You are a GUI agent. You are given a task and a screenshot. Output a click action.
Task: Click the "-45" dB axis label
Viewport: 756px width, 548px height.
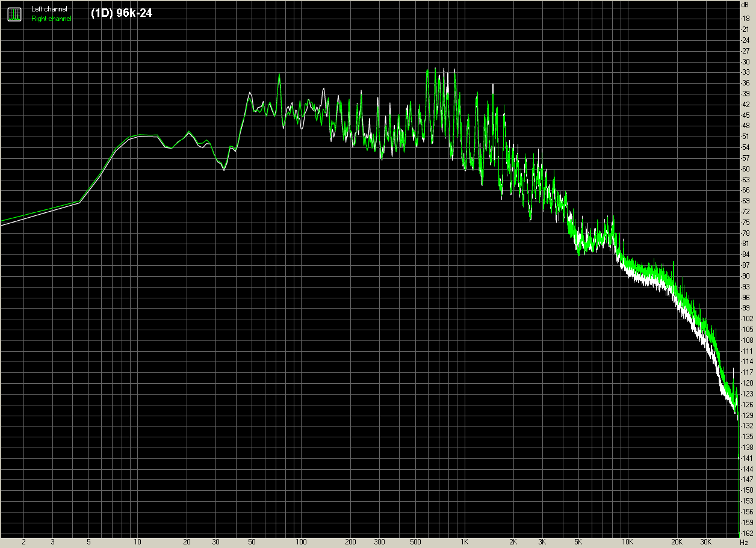click(x=745, y=115)
